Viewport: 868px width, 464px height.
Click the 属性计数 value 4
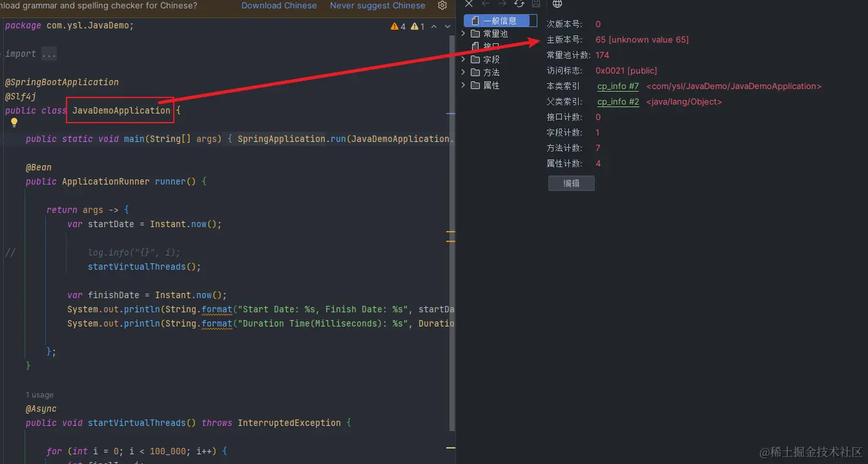(598, 163)
